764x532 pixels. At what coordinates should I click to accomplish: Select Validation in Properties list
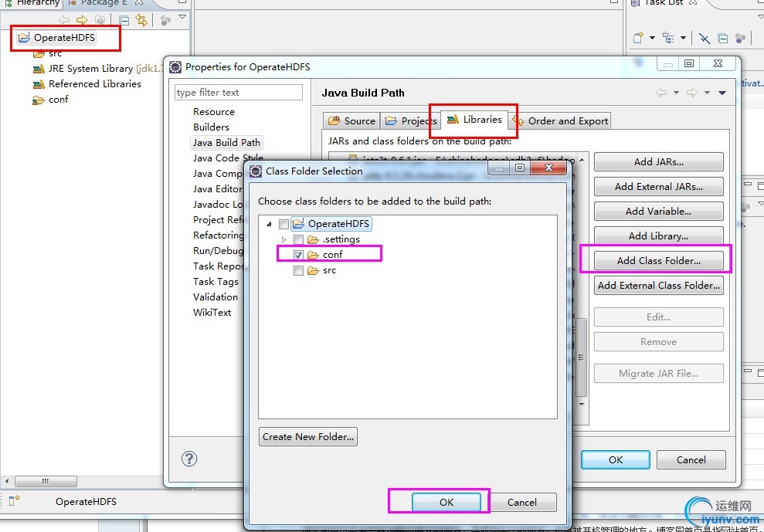216,297
